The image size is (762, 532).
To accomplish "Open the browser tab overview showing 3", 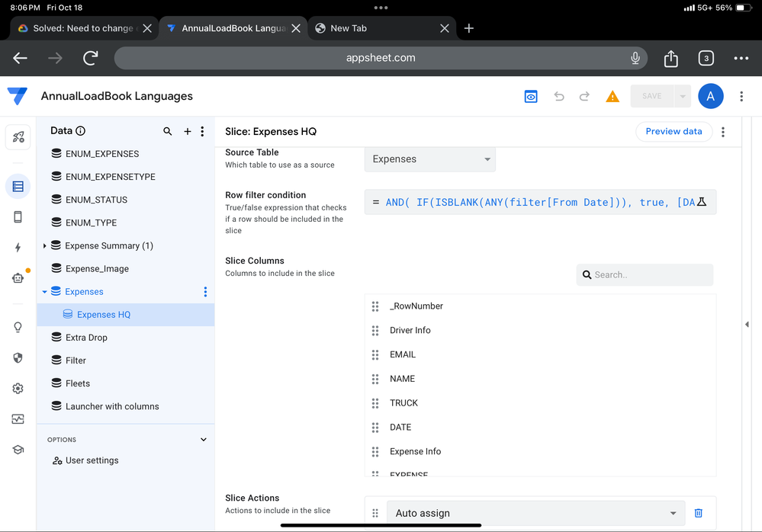I will pyautogui.click(x=706, y=58).
